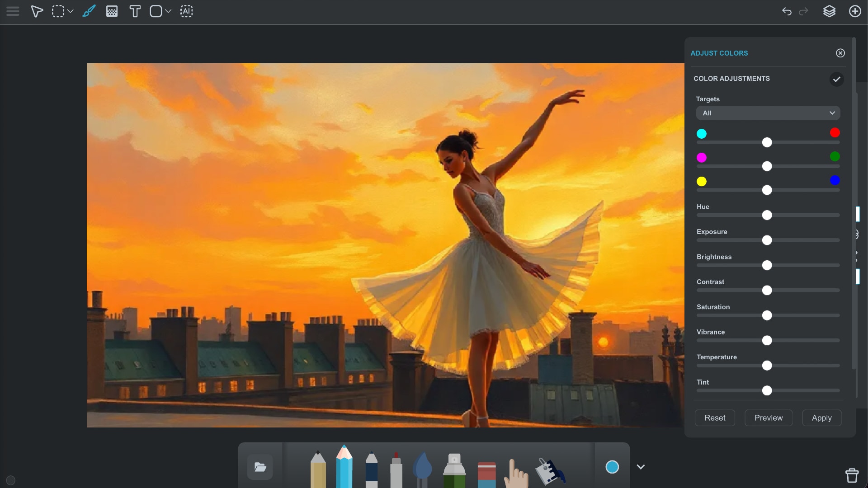Click the Tint slider handle
The image size is (868, 488).
[767, 391]
